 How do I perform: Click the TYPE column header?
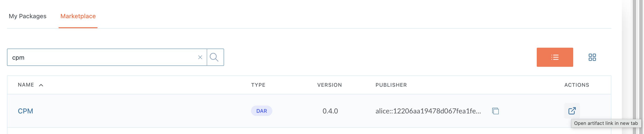[x=258, y=85]
